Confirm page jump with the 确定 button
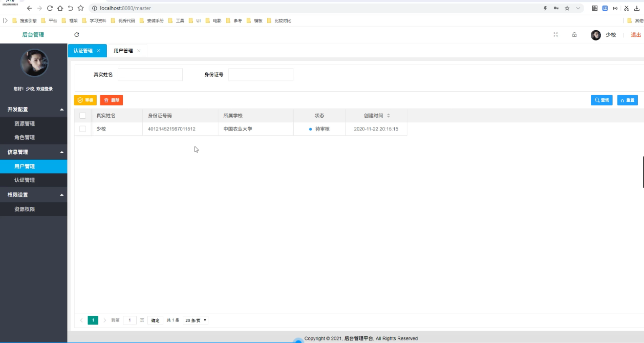 click(155, 320)
